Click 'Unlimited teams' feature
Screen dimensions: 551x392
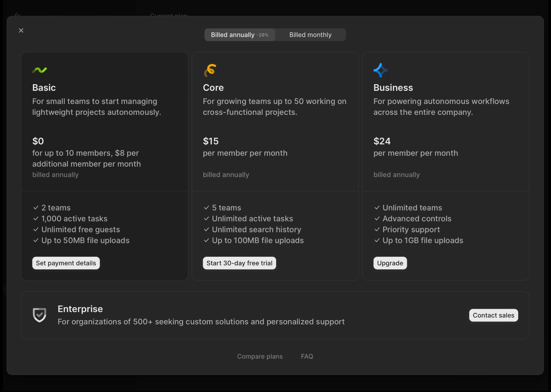click(412, 208)
